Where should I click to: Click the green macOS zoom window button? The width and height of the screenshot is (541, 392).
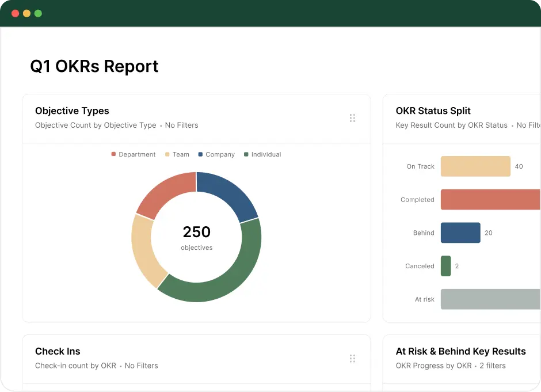(39, 13)
